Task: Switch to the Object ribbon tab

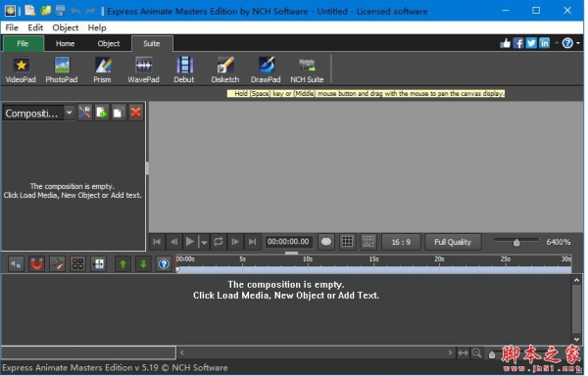Action: (x=109, y=43)
